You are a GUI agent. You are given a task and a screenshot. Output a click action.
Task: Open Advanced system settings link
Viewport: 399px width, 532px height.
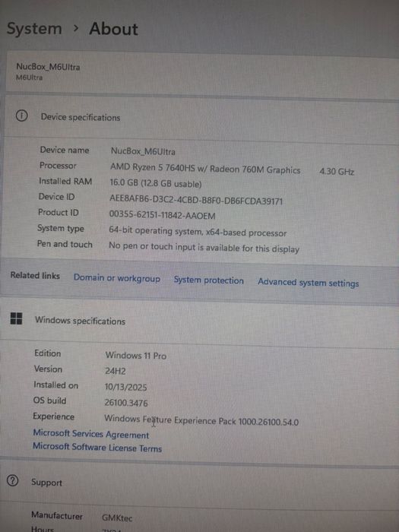pyautogui.click(x=308, y=283)
